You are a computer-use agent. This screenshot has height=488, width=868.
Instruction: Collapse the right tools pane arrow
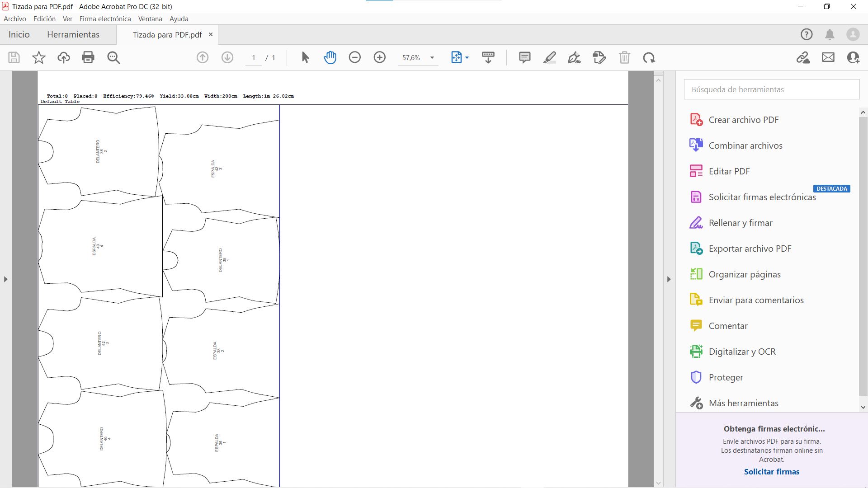coord(669,279)
